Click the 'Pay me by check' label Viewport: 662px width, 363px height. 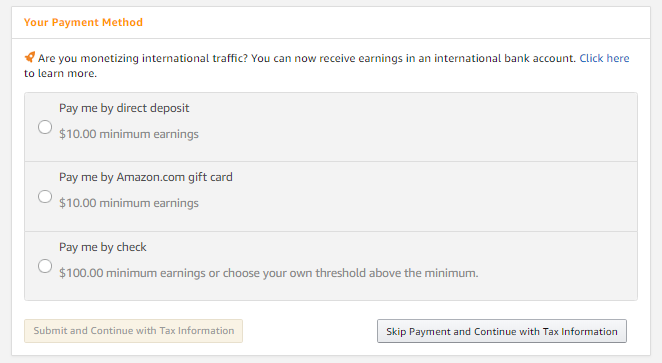click(103, 247)
